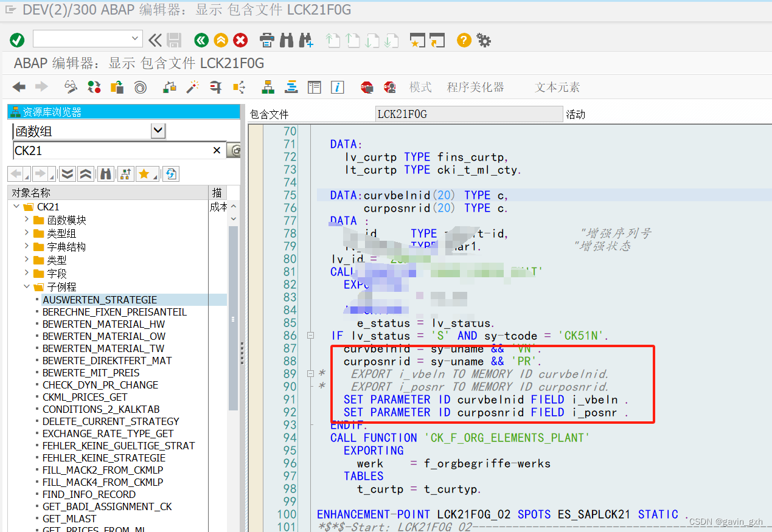Image resolution: width=772 pixels, height=532 pixels.
Task: Open the 函数组 object type dropdown
Action: coord(158,130)
